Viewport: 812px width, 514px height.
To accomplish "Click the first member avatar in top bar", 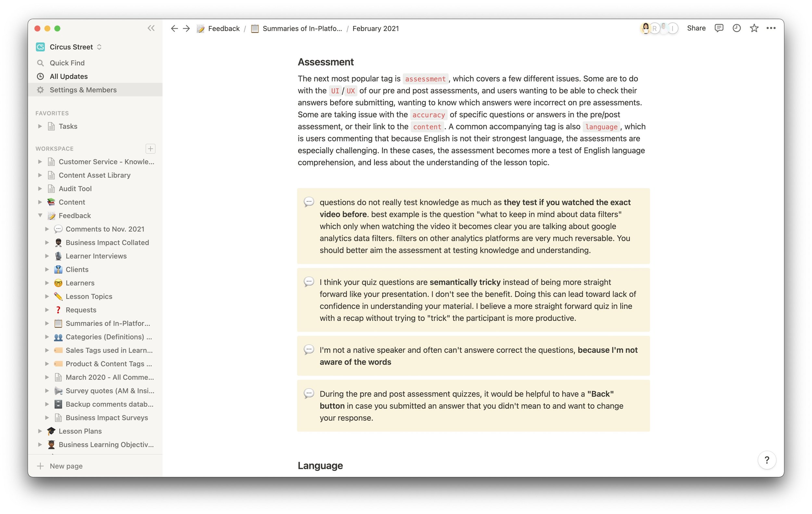I will (645, 28).
